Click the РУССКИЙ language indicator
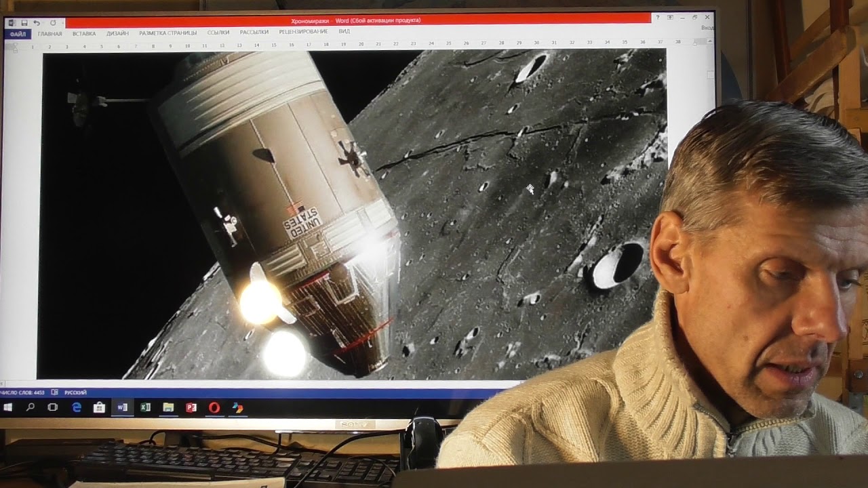The width and height of the screenshot is (868, 488). pos(75,392)
